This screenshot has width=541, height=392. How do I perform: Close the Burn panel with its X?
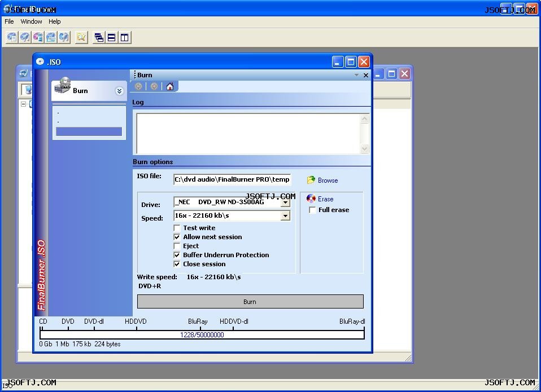click(366, 75)
